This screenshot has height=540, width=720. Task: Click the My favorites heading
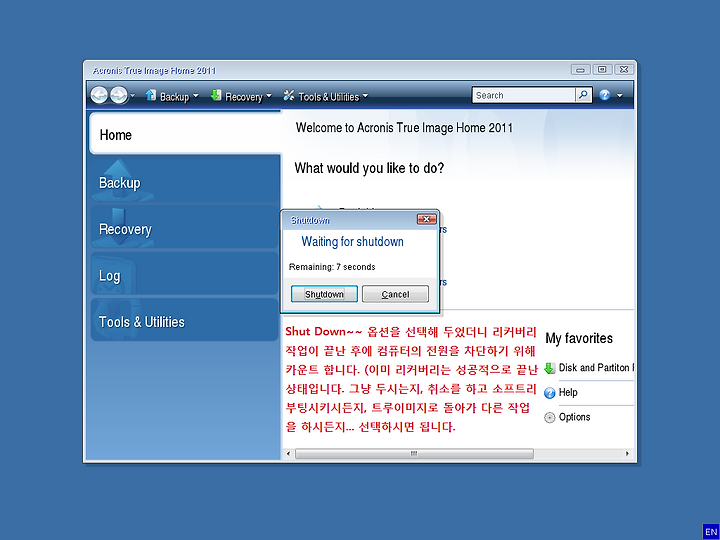(x=579, y=338)
